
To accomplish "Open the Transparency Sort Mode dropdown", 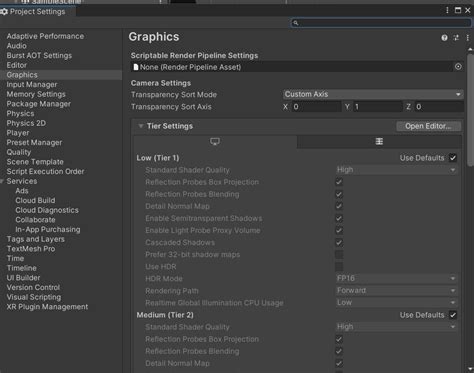I will pos(373,94).
